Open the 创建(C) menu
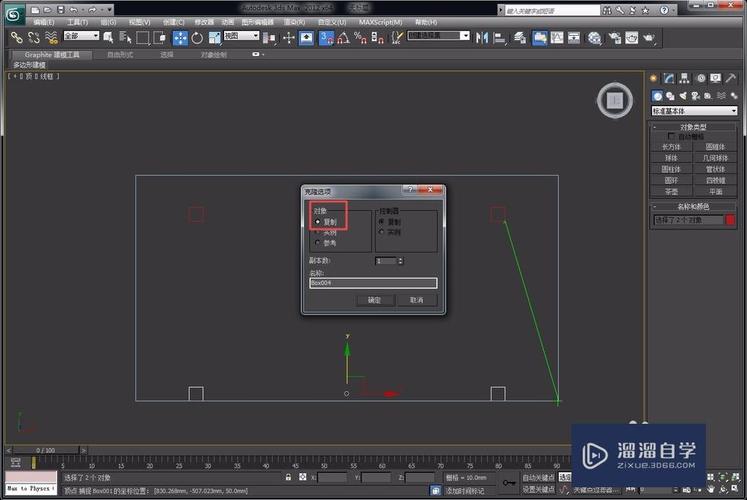The image size is (747, 500). coord(173,22)
